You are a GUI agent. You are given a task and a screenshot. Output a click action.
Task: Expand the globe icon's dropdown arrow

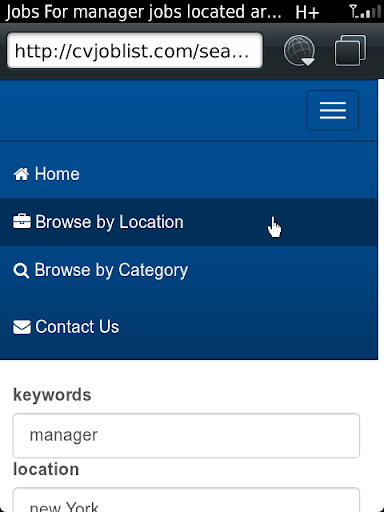308,62
